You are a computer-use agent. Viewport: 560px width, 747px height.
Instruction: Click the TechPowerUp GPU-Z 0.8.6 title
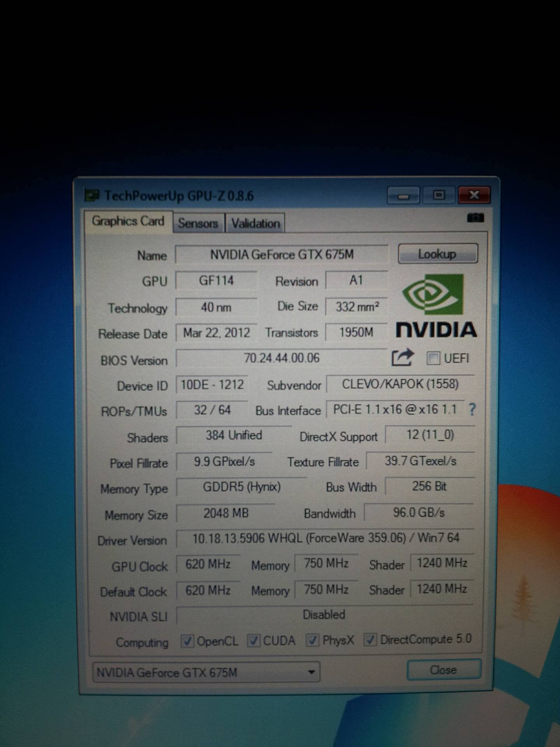coord(179,196)
